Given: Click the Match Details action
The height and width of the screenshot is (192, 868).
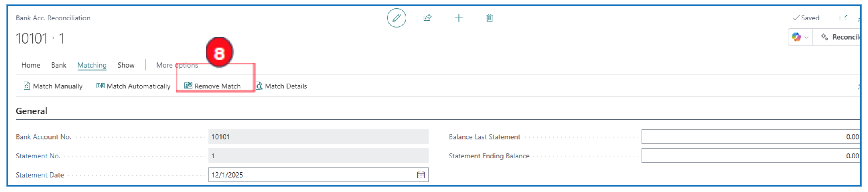Looking at the screenshot, I should point(282,86).
